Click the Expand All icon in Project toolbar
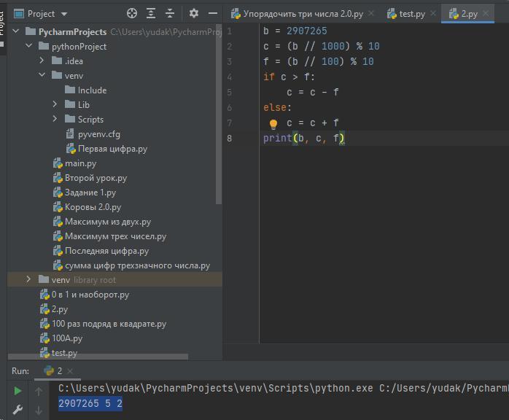Screen dimensions: 509x420 click(x=151, y=13)
